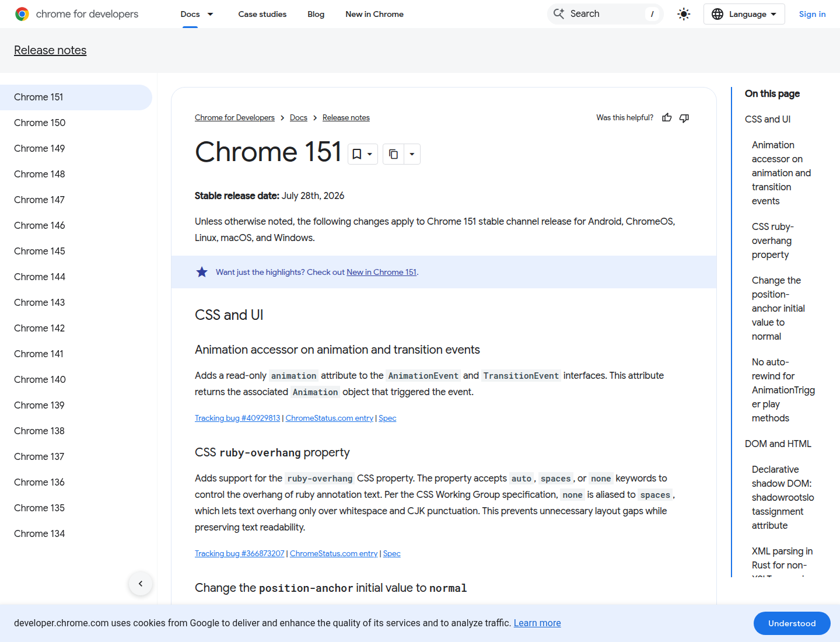Click Chrome for Developers breadcrumb link

point(235,118)
